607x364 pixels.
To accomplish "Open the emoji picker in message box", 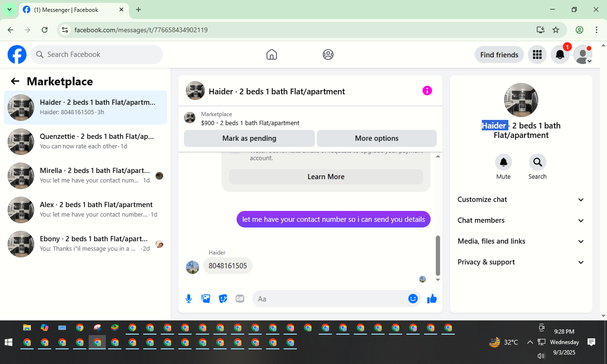I will point(413,299).
